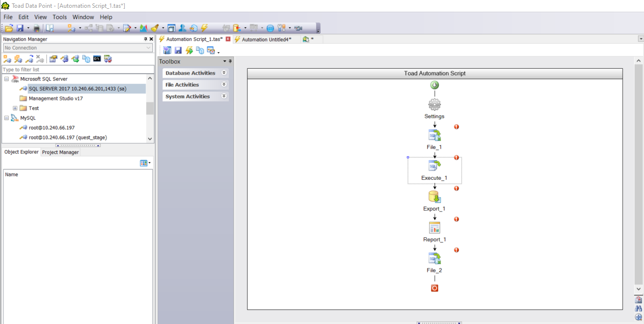644x324 pixels.
Task: Open the Toolbox panel options dropdown arrow
Action: [x=225, y=61]
